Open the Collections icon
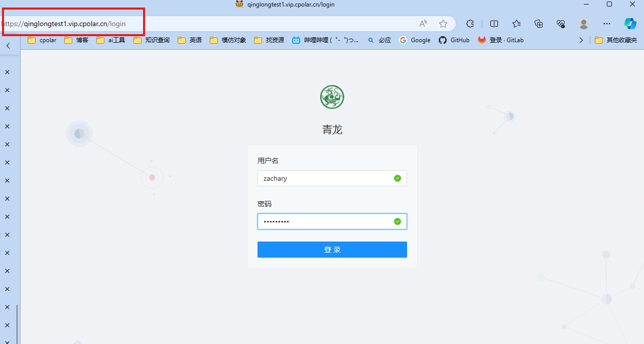This screenshot has width=644, height=344. pos(539,24)
